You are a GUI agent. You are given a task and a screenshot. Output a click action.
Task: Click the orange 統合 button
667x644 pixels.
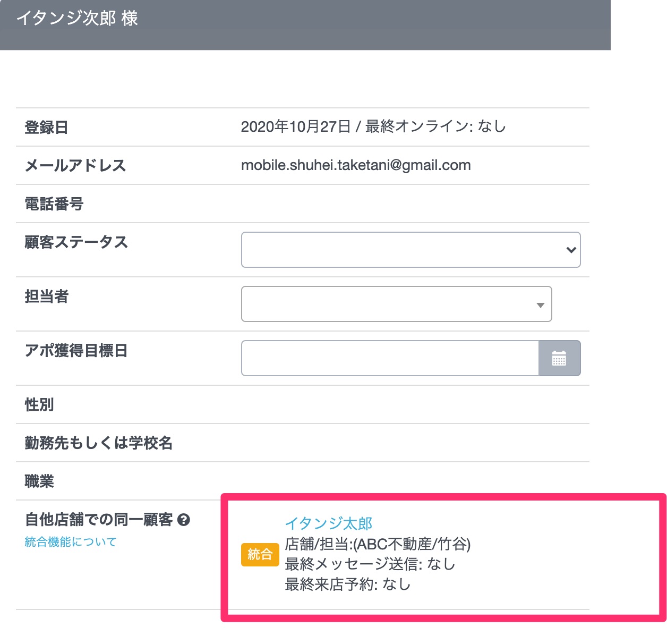260,554
